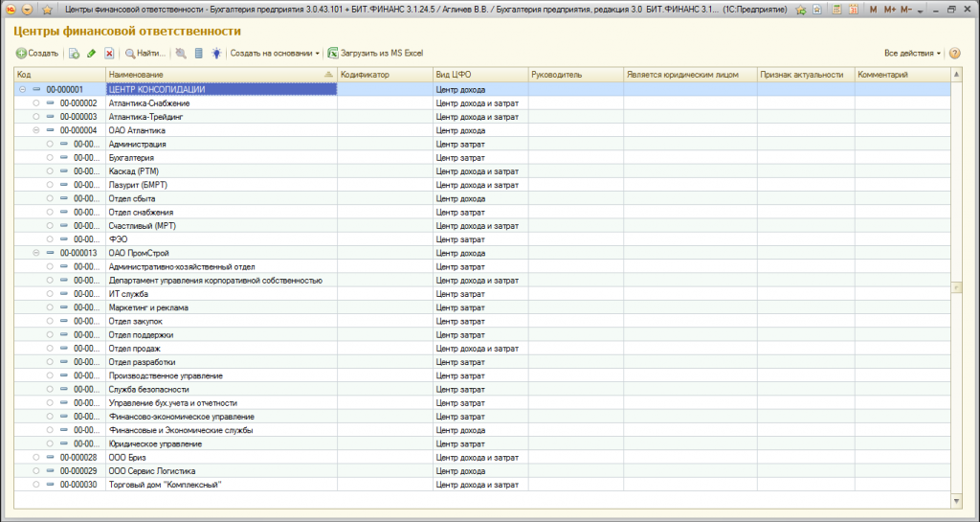Click the cancel search icon in toolbar
Screen dimensions: 980x522
[181, 54]
